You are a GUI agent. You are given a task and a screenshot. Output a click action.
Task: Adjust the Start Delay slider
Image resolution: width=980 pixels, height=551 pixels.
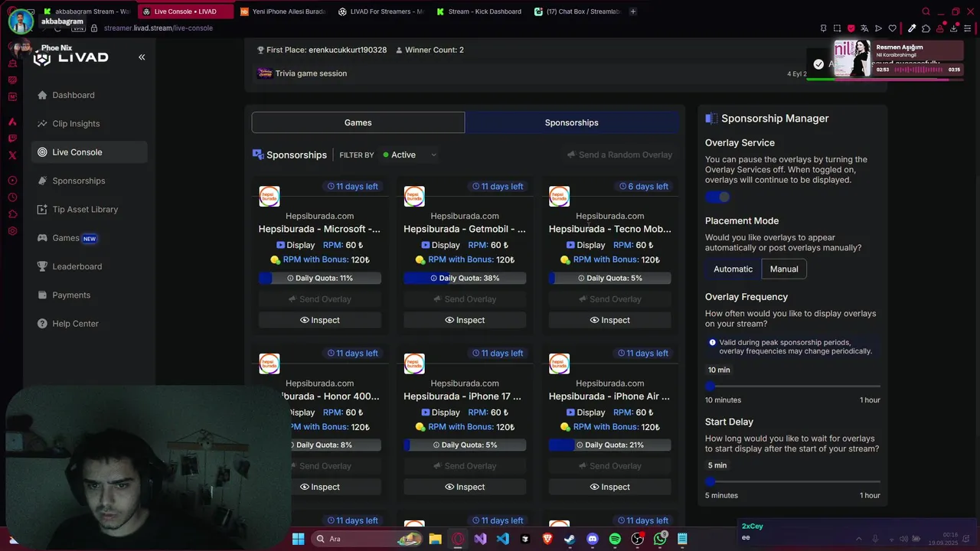(x=792, y=481)
